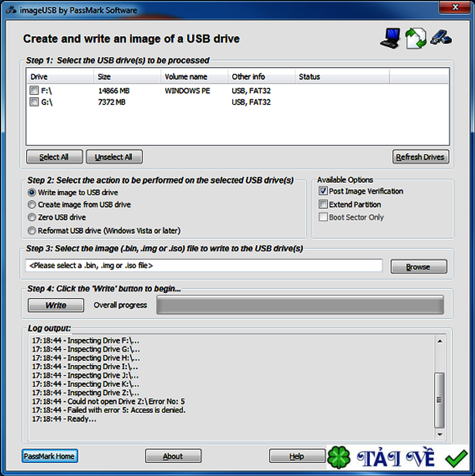Viewport: 475px width, 476px height.
Task: Click the WINDOWS PE volume name
Action: click(x=188, y=90)
